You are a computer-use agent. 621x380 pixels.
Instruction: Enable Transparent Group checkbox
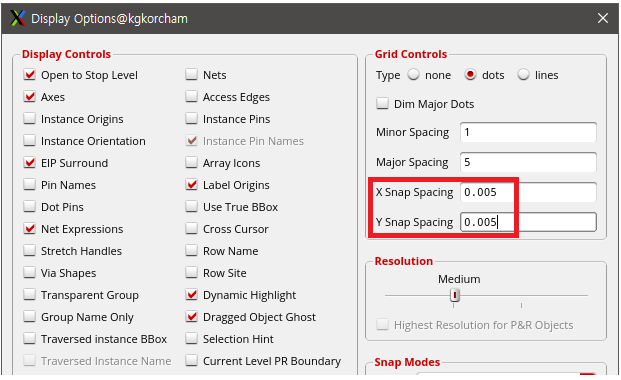(x=29, y=294)
